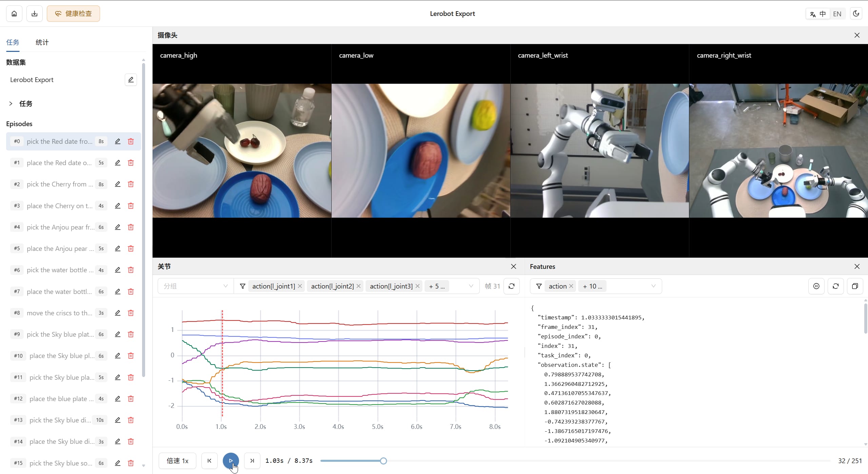Viewport: 868px width, 474px height.
Task: Click the pause circle icon in Features
Action: [x=816, y=286]
